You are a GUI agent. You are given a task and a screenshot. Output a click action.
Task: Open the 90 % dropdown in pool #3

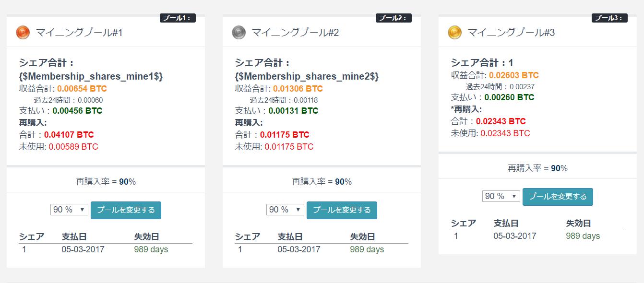pyautogui.click(x=501, y=196)
